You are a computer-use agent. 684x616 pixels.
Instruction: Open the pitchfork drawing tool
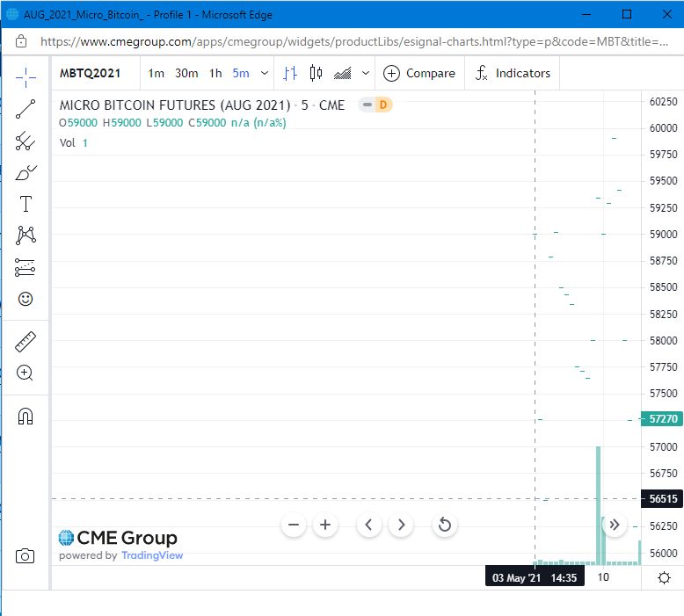pos(25,141)
